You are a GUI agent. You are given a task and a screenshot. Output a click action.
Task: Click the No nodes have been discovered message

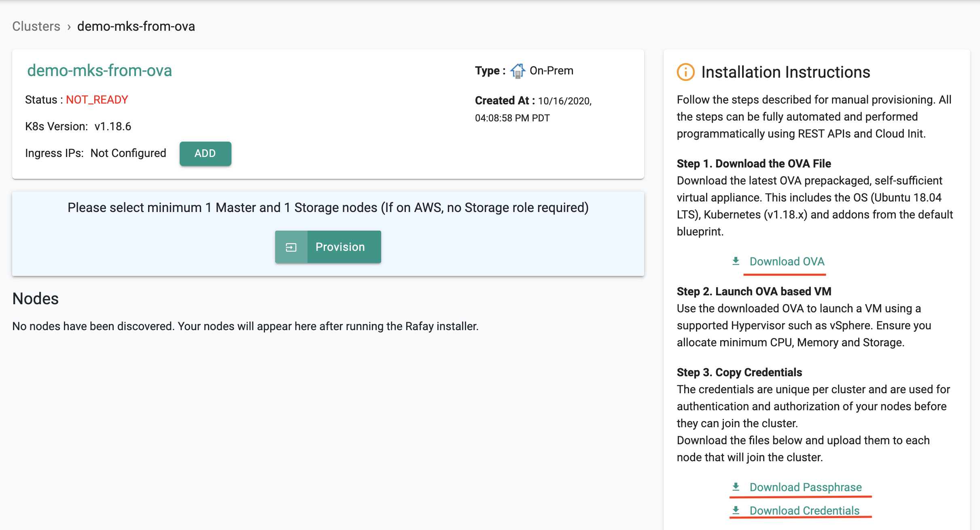tap(245, 326)
